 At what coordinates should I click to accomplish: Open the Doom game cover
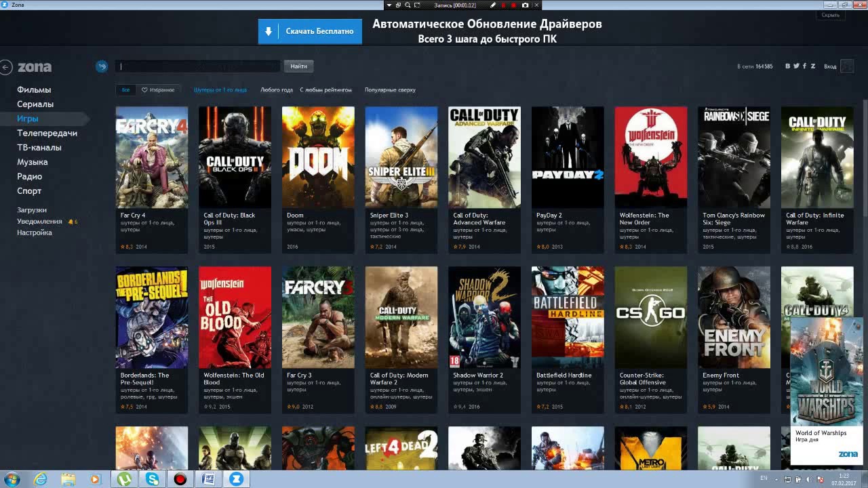tap(318, 157)
